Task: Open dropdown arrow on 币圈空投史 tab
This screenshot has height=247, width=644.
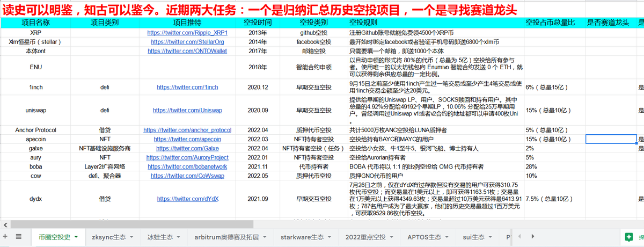Action: [76, 237]
